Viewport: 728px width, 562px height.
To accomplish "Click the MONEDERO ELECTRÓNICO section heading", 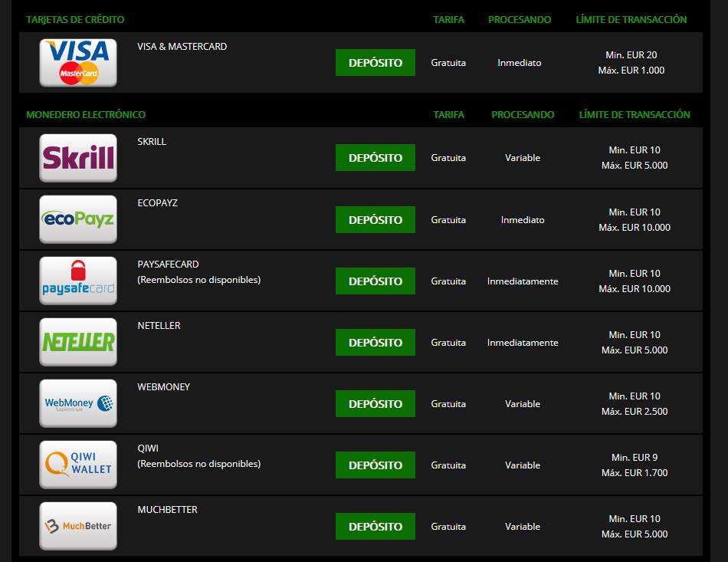I will 86,115.
